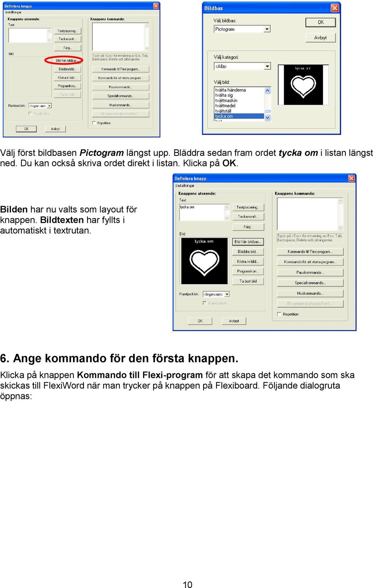
Task: Click Avbryt in the heart-image Definiera knapp dialog
Action: click(234, 321)
